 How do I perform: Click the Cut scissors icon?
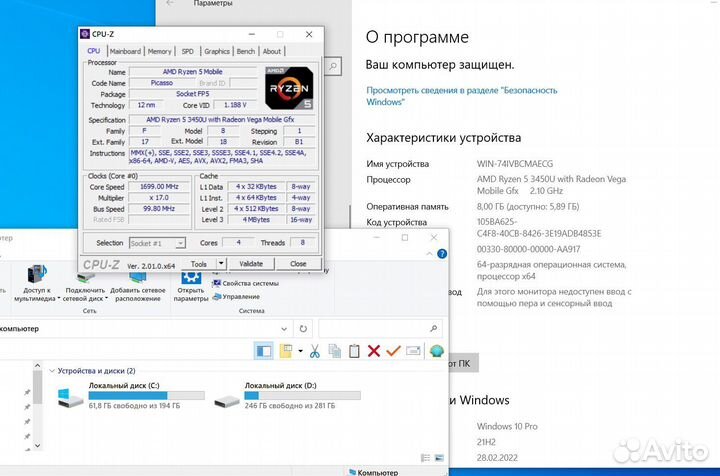315,352
